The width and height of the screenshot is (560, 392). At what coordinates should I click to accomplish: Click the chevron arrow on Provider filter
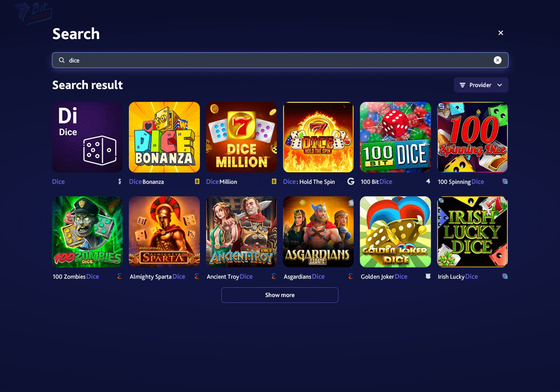[x=500, y=85]
